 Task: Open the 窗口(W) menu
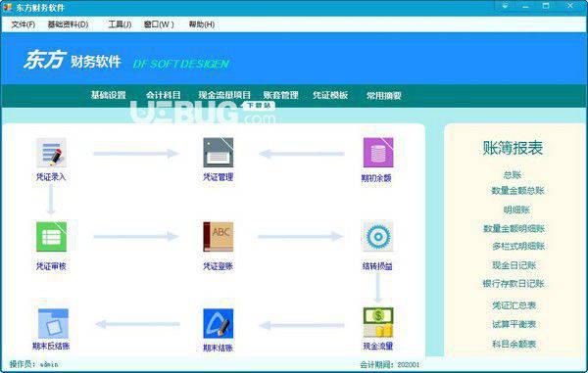pyautogui.click(x=159, y=24)
